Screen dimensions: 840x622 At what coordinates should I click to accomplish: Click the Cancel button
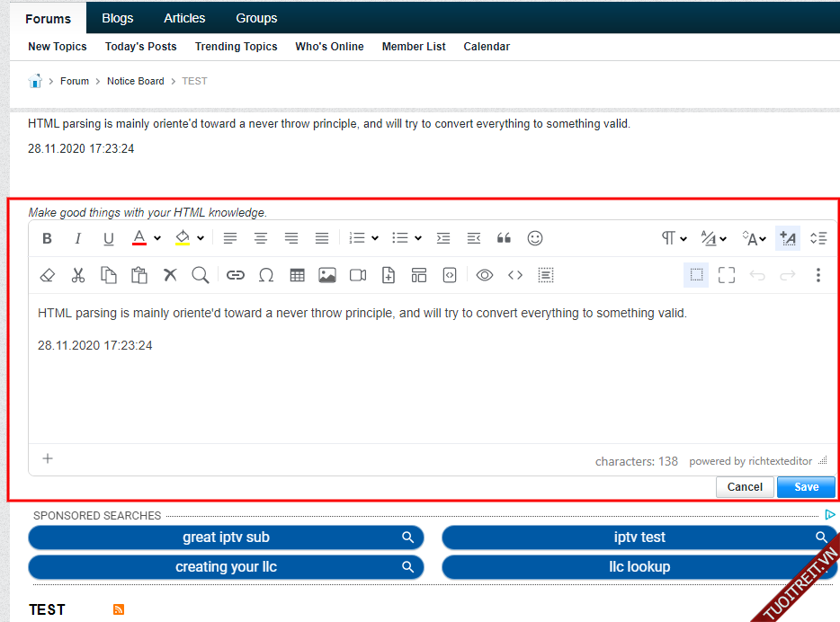click(745, 487)
